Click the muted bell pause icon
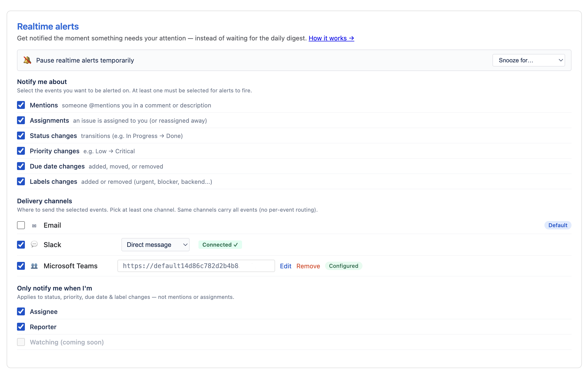The image size is (588, 375). point(27,60)
